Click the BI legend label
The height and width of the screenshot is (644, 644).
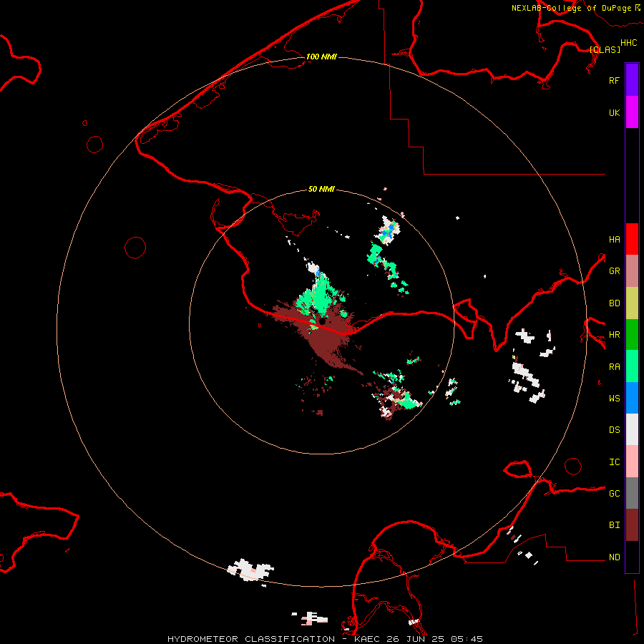pyautogui.click(x=614, y=525)
